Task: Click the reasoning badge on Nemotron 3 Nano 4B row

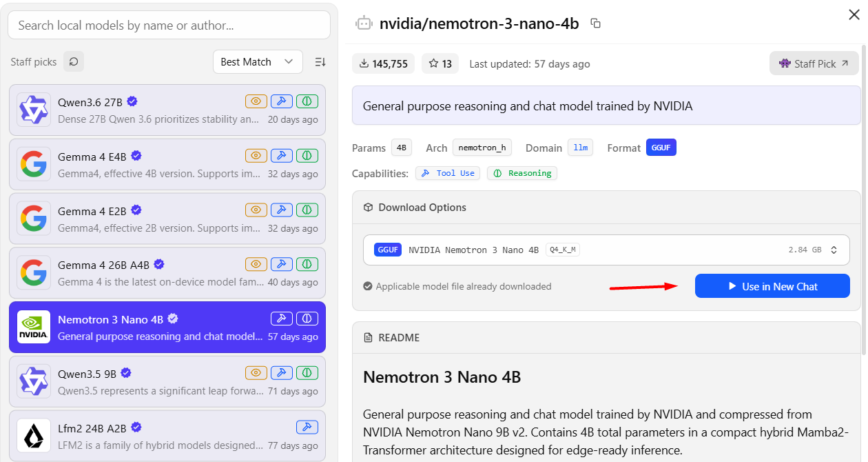Action: tap(307, 318)
